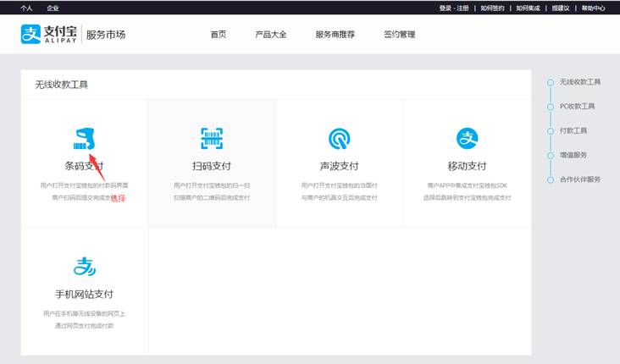
Task: Click the circle marker beside 合作伙伴服务
Action: point(550,180)
